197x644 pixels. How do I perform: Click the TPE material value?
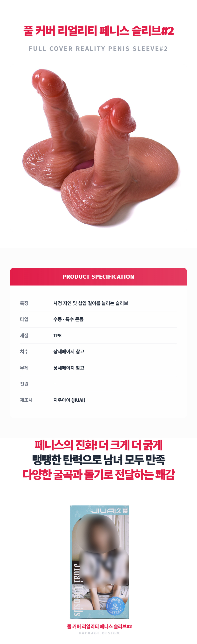[x=57, y=336]
